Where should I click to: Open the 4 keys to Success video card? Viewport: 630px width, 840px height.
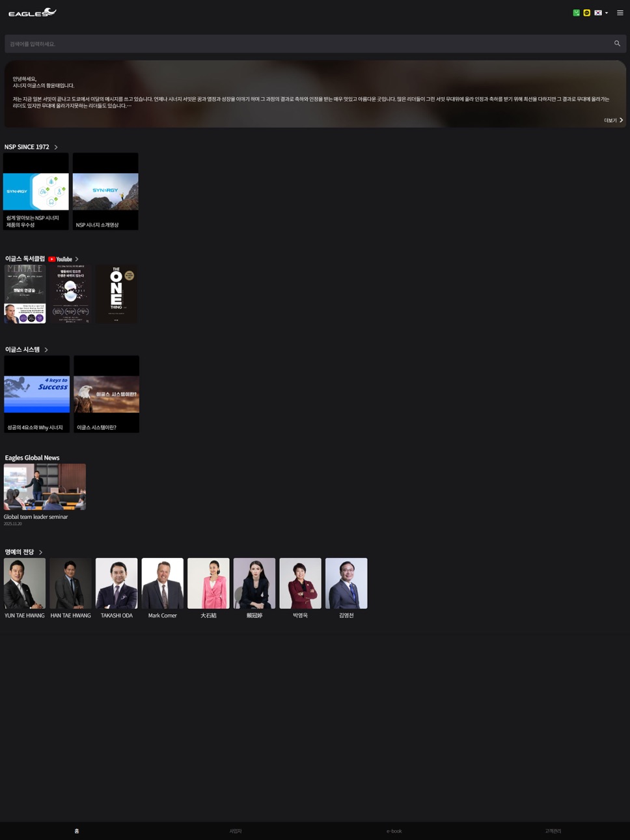point(37,394)
